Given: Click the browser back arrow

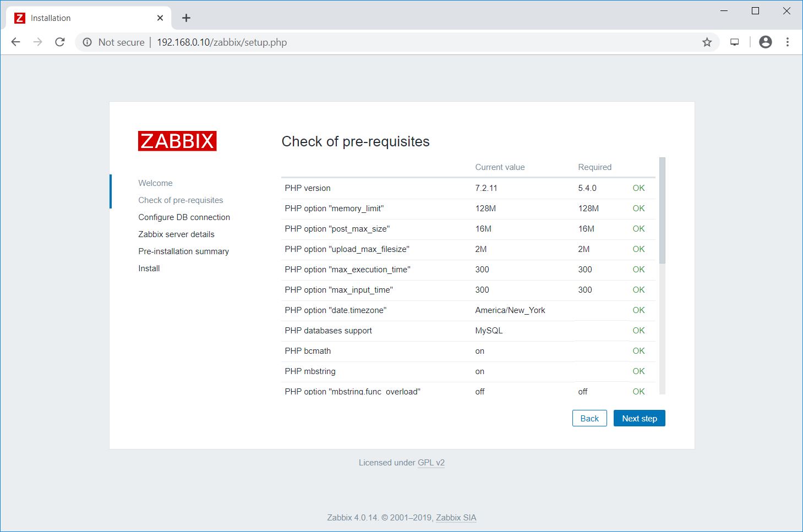Looking at the screenshot, I should (x=15, y=42).
